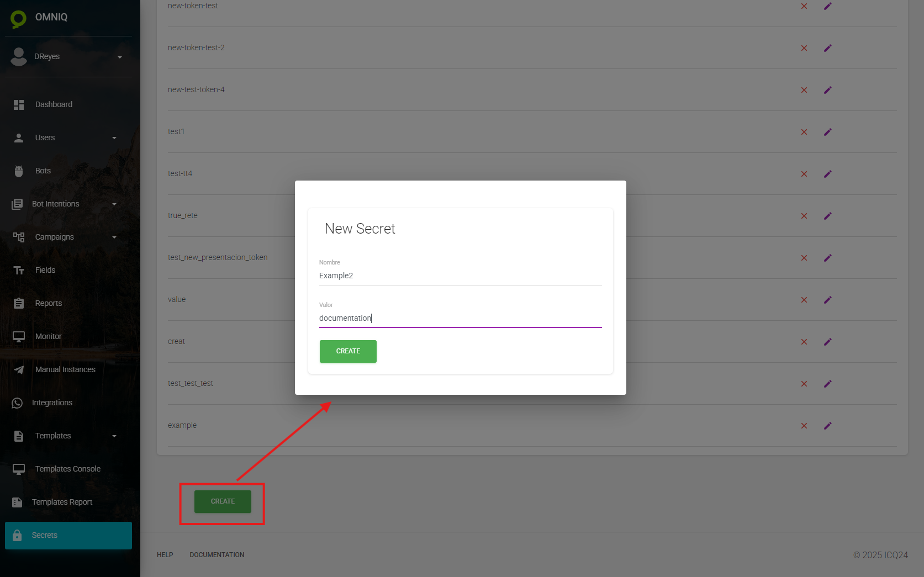
Task: Select the Secrets sidebar item
Action: (68, 535)
